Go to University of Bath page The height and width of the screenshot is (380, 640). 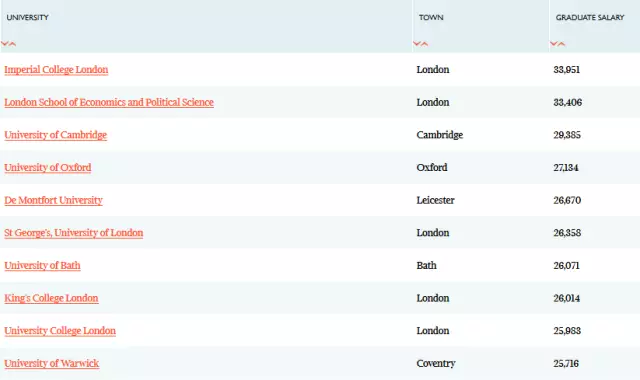click(x=42, y=266)
